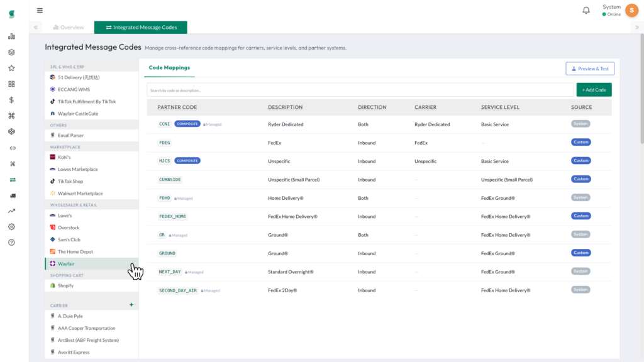Select Lowes Marketplace entry
The image size is (644, 362).
coord(92,169)
